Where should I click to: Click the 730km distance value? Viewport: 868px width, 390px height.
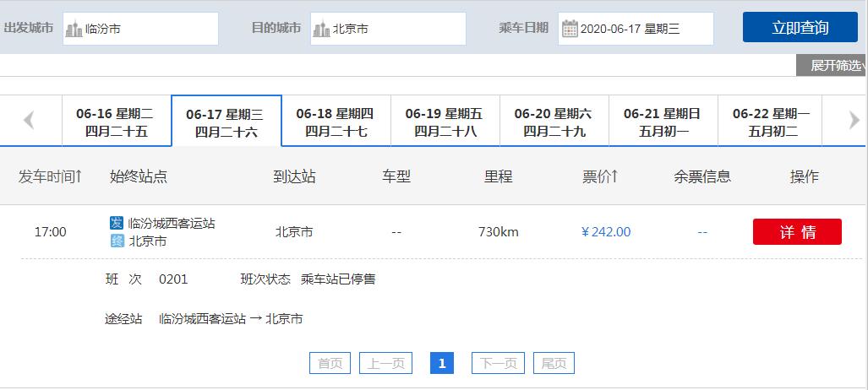point(498,232)
